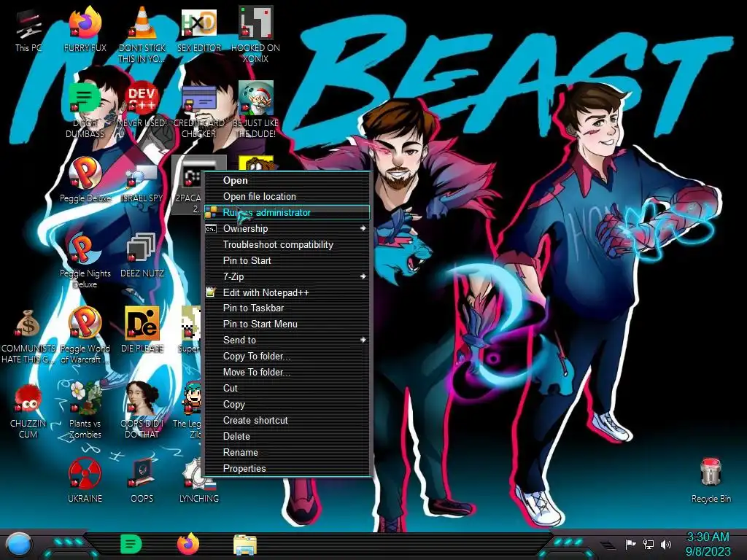The width and height of the screenshot is (747, 560).
Task: Select the BE JUST LIKE THE DUDE icon
Action: tap(255, 109)
